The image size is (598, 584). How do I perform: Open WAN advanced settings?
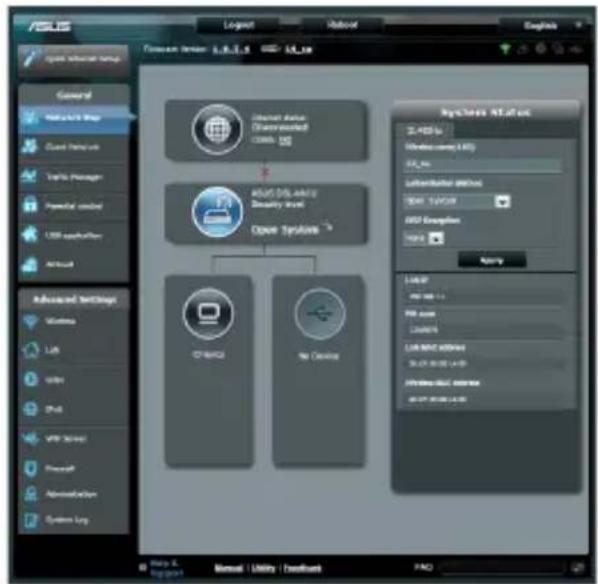coord(74,380)
